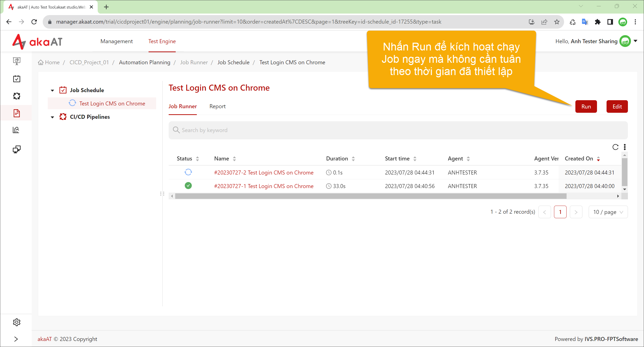Open #20230727-1 Test Login CMS on Chrome link

(264, 186)
